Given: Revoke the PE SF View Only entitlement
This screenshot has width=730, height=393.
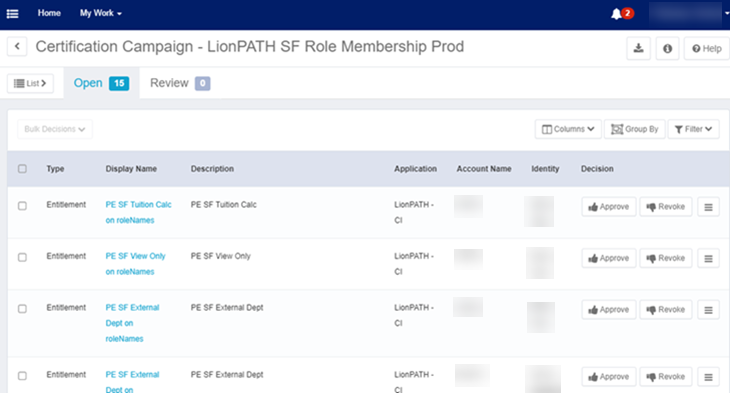Looking at the screenshot, I should coord(666,258).
